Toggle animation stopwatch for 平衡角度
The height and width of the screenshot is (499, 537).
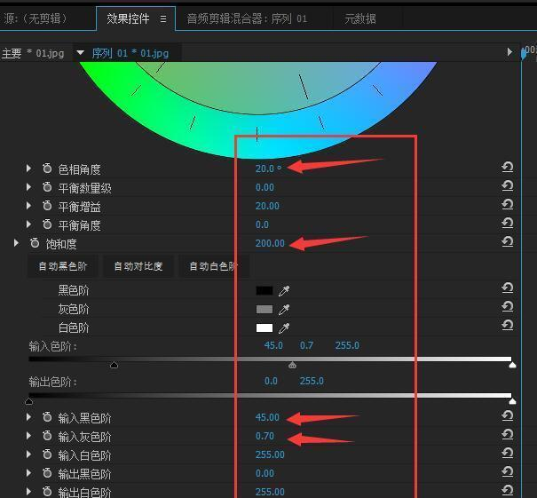click(x=47, y=224)
